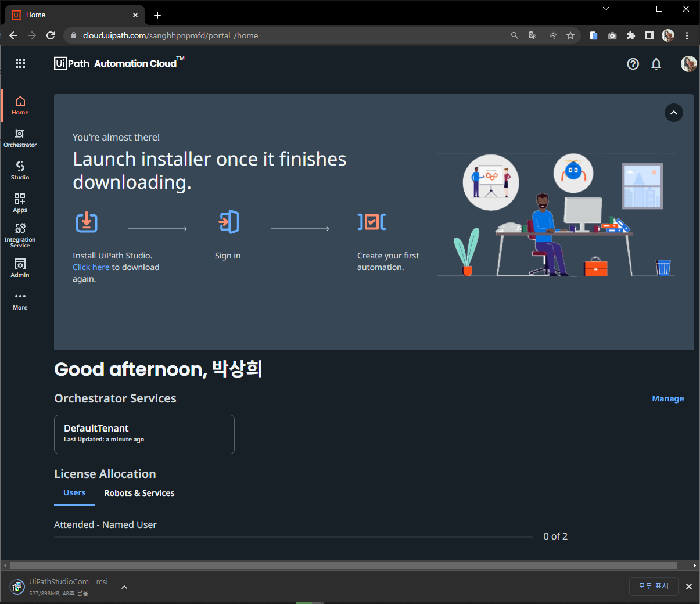This screenshot has height=604, width=700.
Task: Reload the page with the refresh button
Action: [x=51, y=35]
